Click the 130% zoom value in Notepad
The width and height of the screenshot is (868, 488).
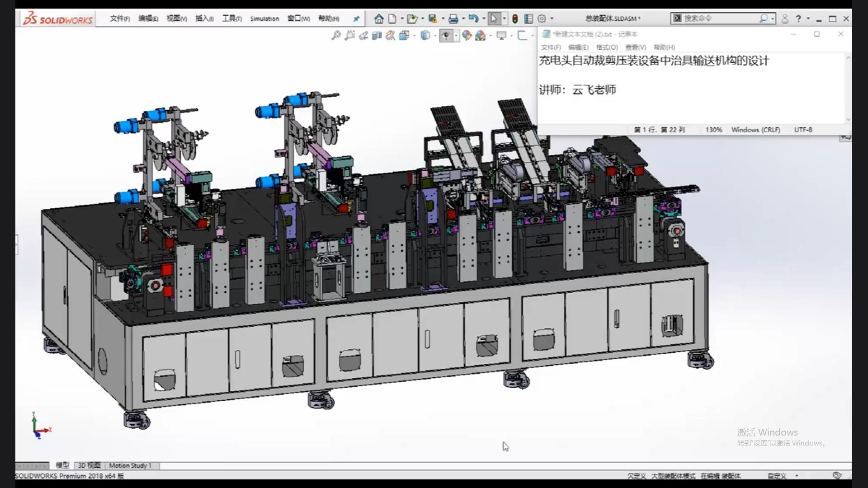click(x=713, y=130)
